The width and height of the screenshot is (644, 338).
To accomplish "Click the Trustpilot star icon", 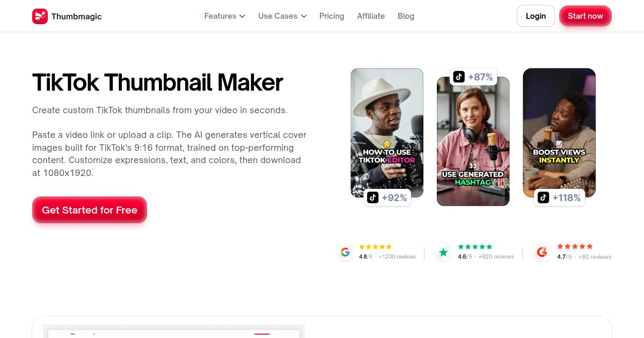I will click(x=443, y=252).
